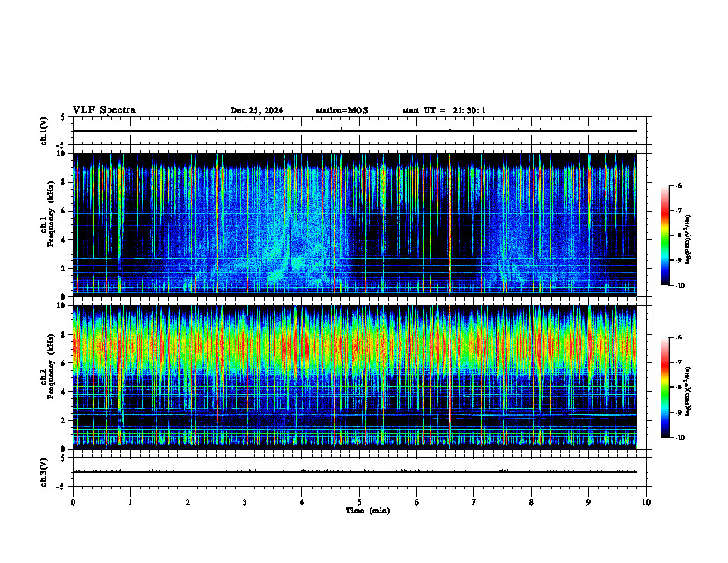Click the ch.1 colorbar log(PSD) unit label
The image size is (728, 563).
[688, 240]
